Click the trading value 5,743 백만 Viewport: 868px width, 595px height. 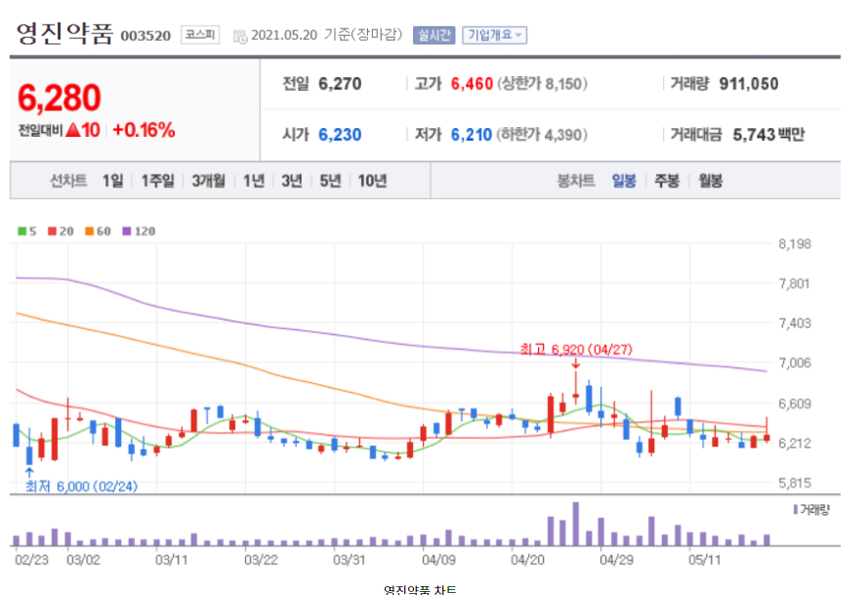(x=769, y=135)
